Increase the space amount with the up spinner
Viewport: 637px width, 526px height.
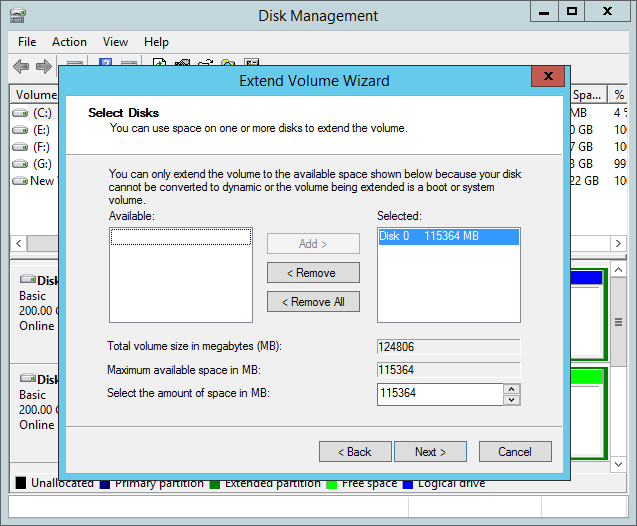(512, 389)
